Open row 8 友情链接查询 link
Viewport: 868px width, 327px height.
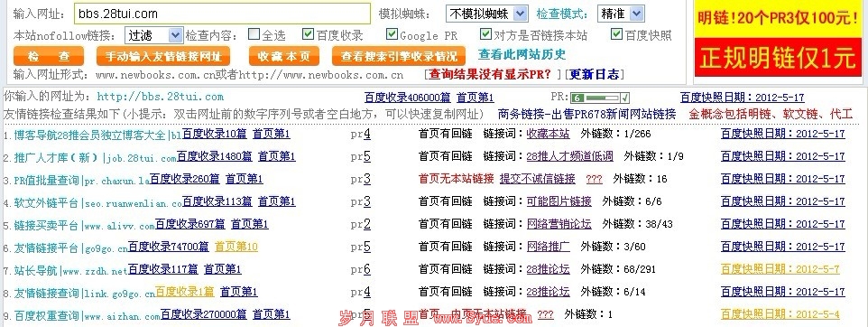click(x=84, y=294)
